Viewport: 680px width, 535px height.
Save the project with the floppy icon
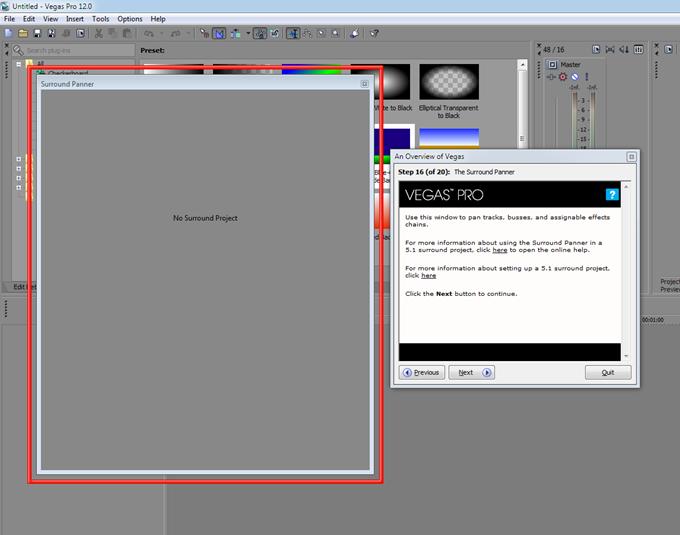(37, 33)
